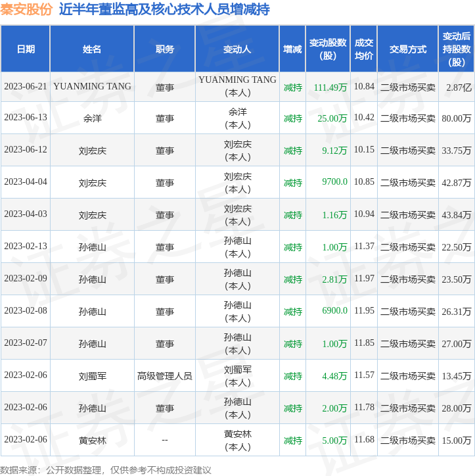This screenshot has height=476, width=475.
Task: Click the date cell 2023-02-08
Action: click(x=26, y=310)
